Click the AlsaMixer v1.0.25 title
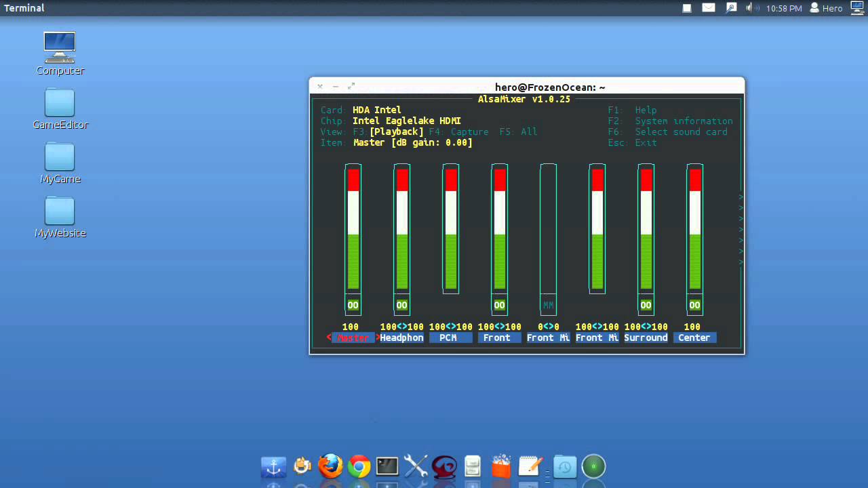The height and width of the screenshot is (488, 868). [x=524, y=99]
